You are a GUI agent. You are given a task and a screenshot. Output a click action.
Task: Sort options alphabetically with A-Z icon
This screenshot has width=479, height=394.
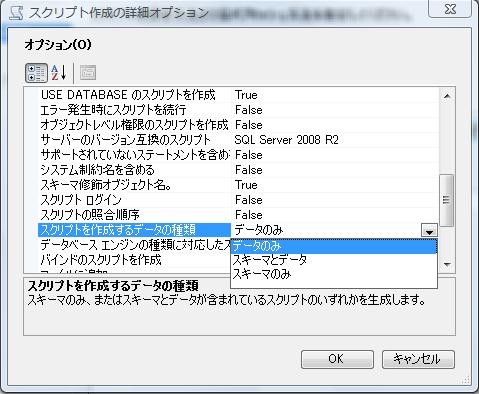[x=59, y=73]
